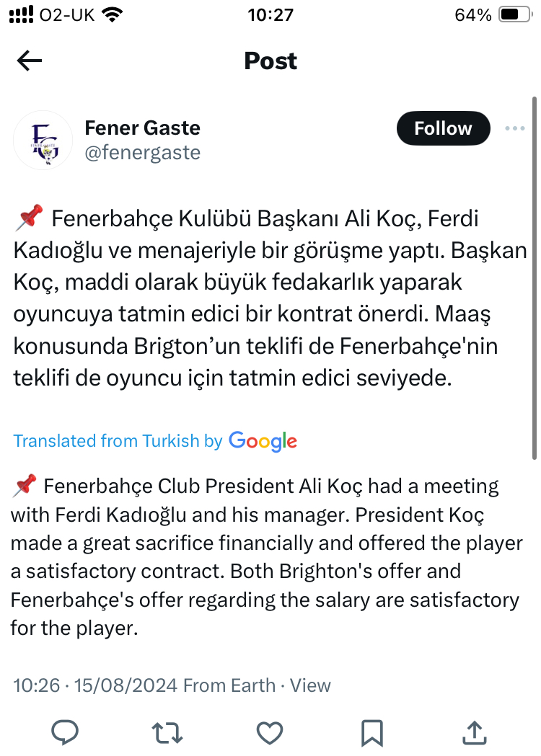
Task: Open the share options icon
Action: tap(475, 732)
